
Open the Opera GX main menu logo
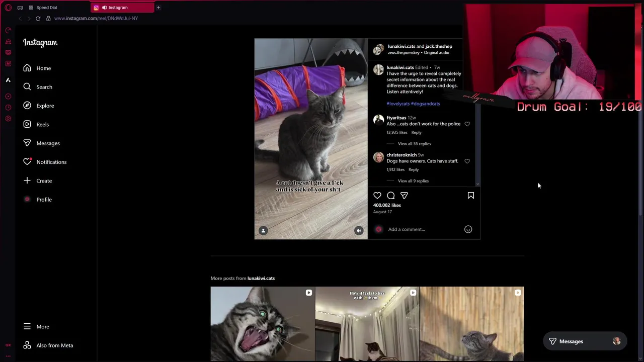tap(8, 8)
